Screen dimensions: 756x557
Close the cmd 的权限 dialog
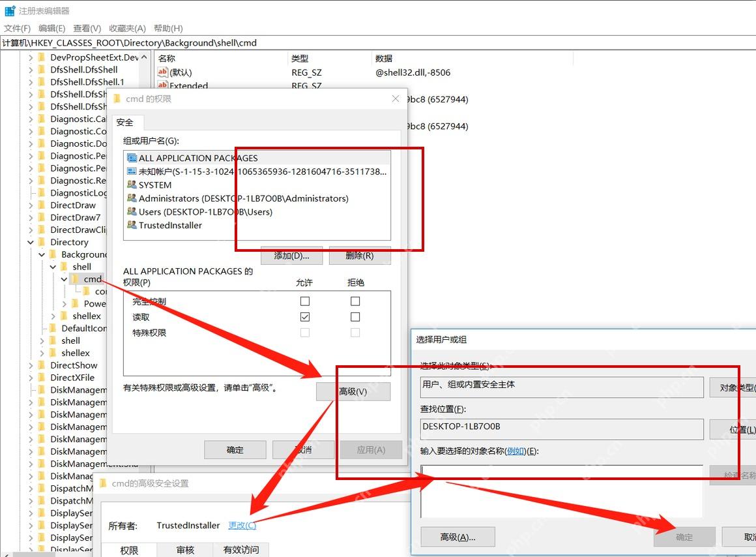click(x=396, y=99)
